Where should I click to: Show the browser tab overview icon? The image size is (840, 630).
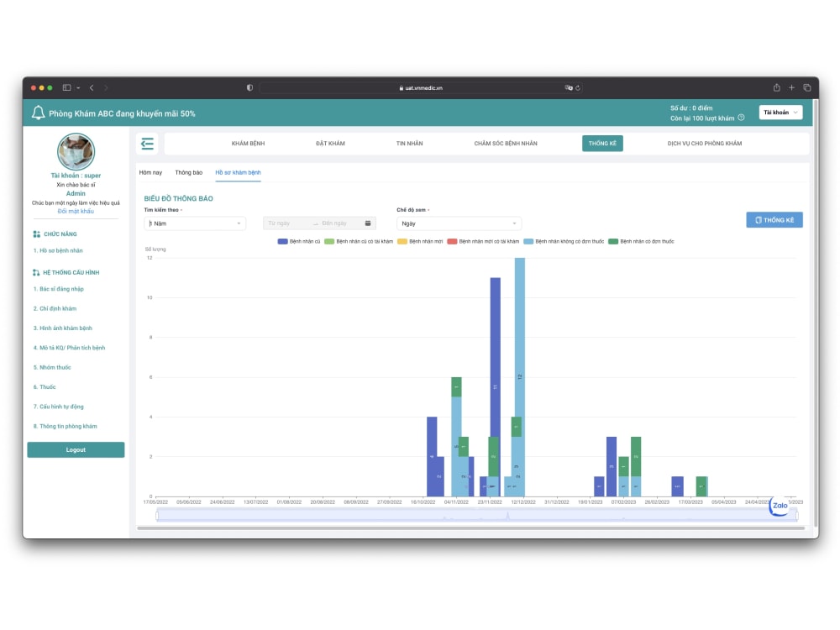click(x=806, y=88)
